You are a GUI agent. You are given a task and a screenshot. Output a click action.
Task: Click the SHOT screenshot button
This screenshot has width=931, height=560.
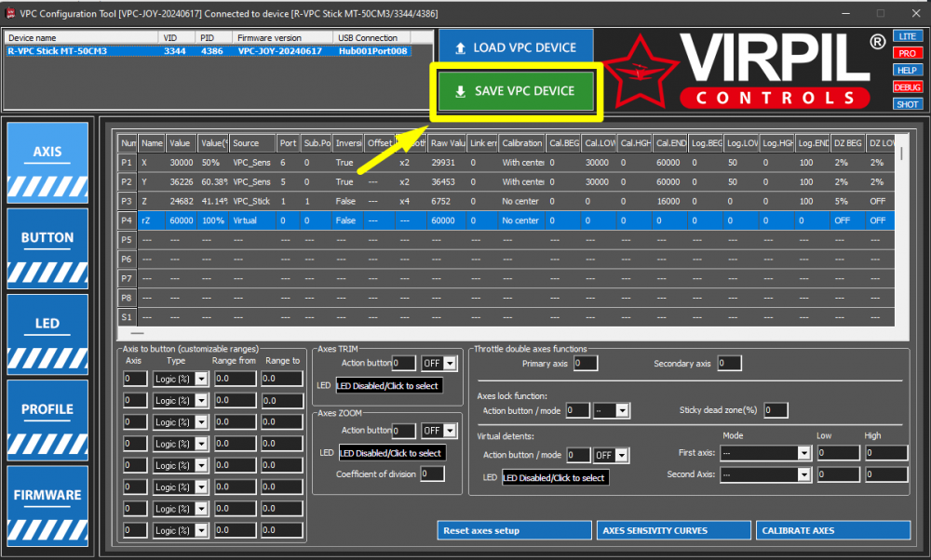point(907,104)
